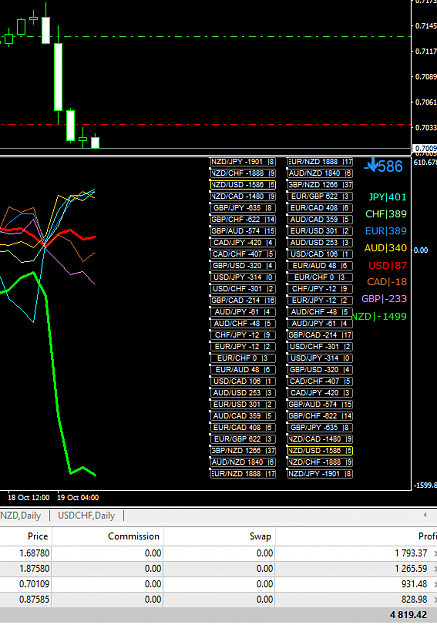Image resolution: width=437 pixels, height=625 pixels.
Task: Click the profit value 828.98
Action: [414, 599]
